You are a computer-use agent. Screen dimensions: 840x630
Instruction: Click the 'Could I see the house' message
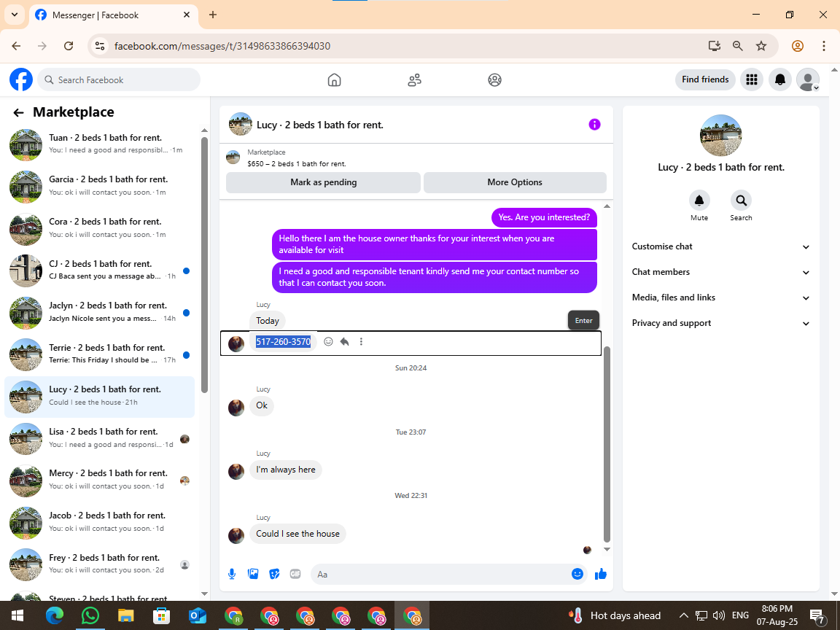(x=297, y=534)
